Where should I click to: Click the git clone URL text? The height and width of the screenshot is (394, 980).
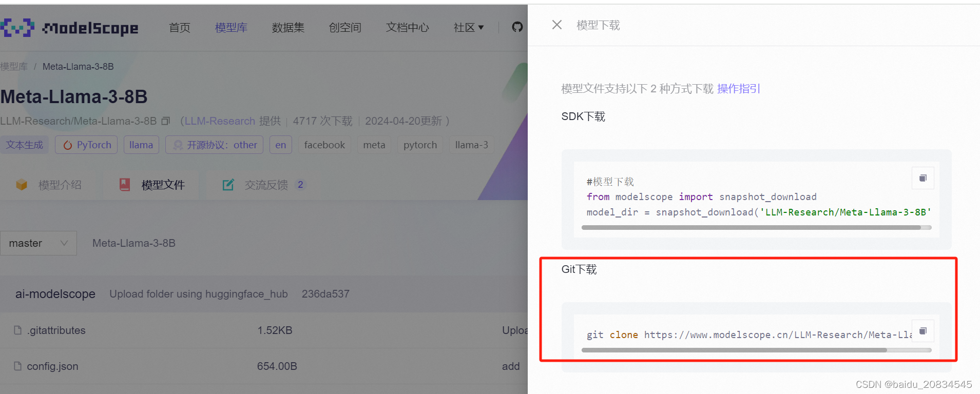click(x=778, y=335)
